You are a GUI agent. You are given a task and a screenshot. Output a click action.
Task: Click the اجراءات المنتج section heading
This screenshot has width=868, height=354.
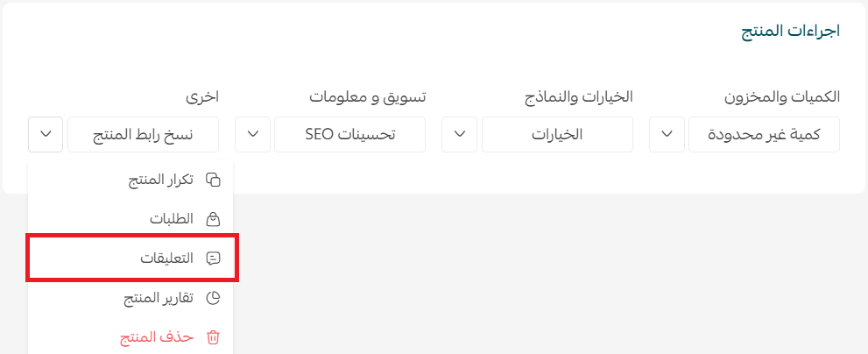791,31
